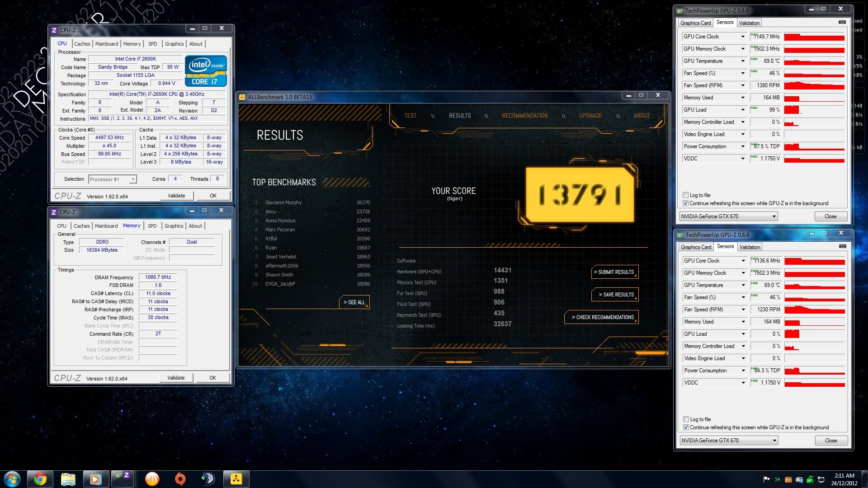Viewport: 868px width, 488px height.
Task: Expand Power Consumption dropdown in upper GPU-Z
Action: 742,146
